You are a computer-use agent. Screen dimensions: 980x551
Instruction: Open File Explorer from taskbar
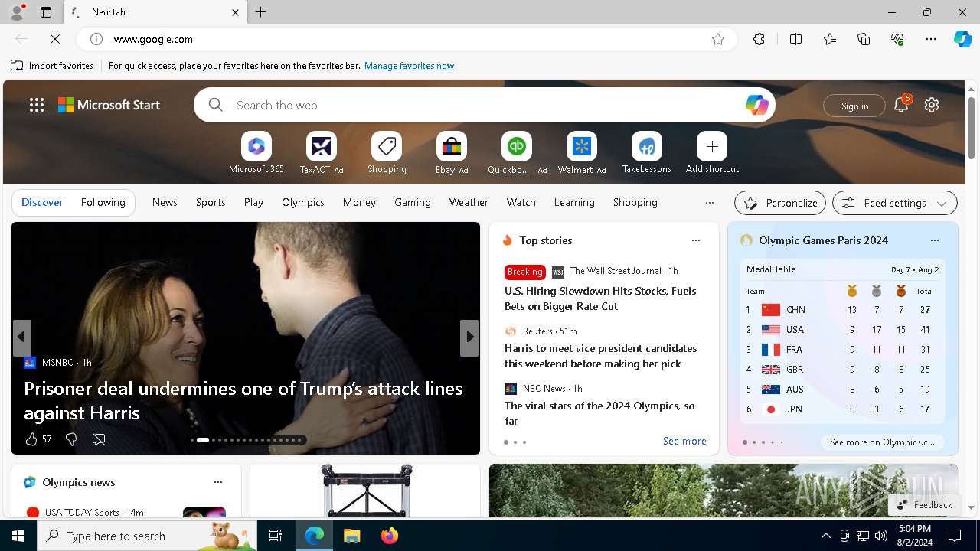click(351, 536)
